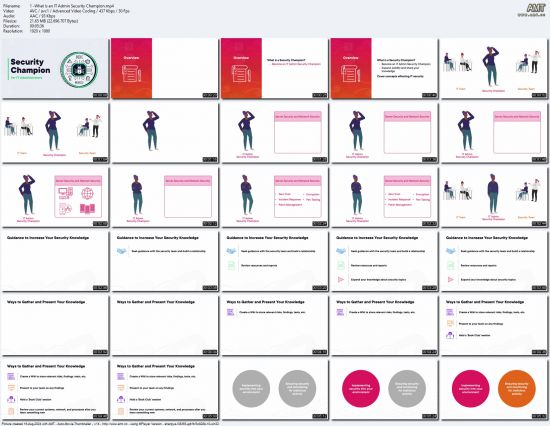Select thumbnail with pink and orange circles
The image size is (550, 426).
coord(494,390)
